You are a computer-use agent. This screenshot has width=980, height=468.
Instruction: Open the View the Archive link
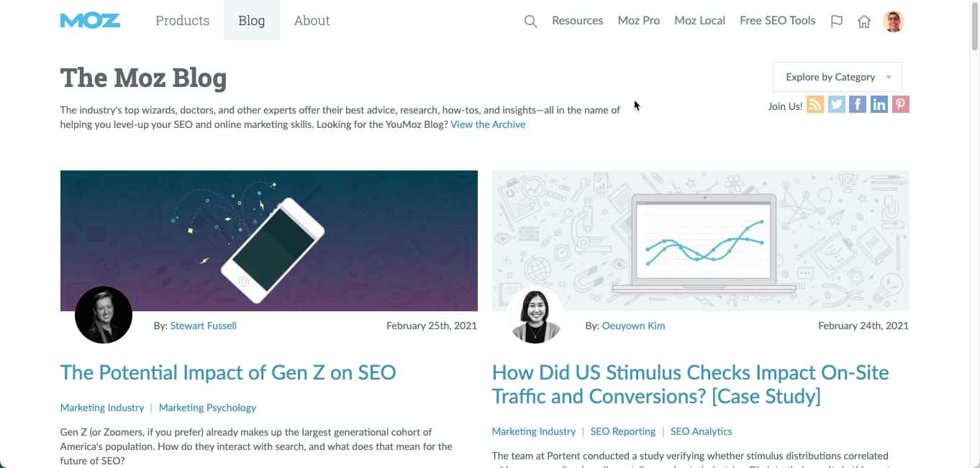click(487, 124)
